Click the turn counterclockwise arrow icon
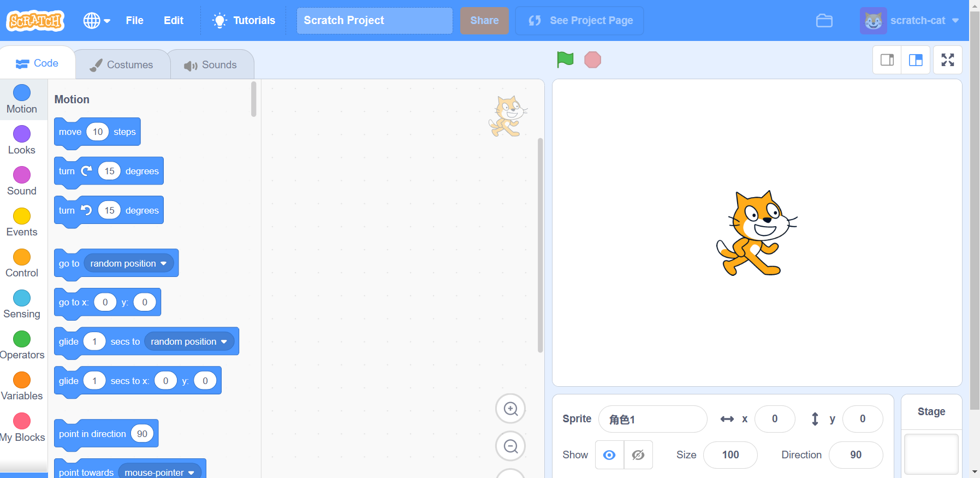Viewport: 980px width, 478px height. [x=86, y=210]
